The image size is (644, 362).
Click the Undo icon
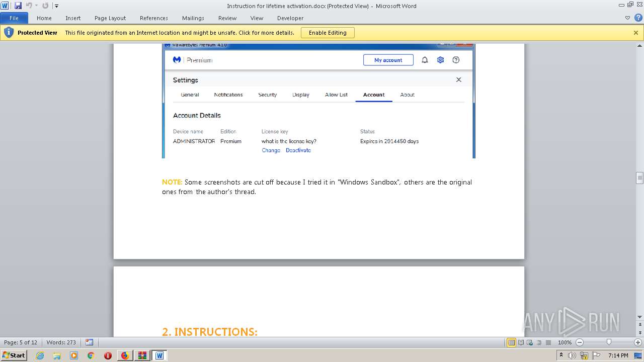pos(29,6)
